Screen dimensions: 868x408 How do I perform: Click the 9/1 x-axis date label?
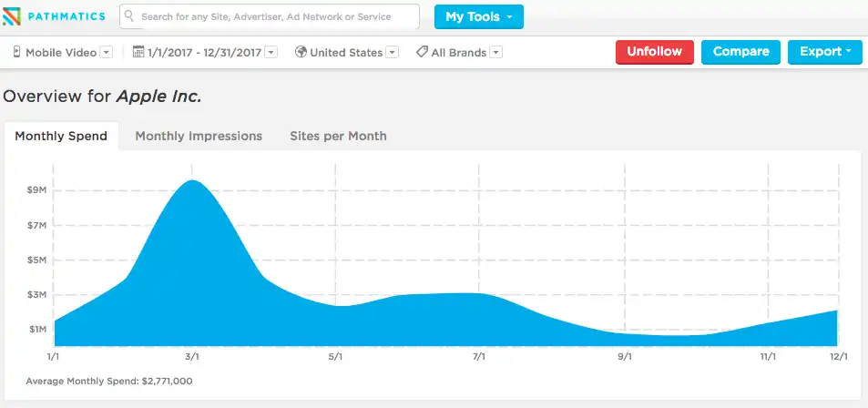coord(625,357)
